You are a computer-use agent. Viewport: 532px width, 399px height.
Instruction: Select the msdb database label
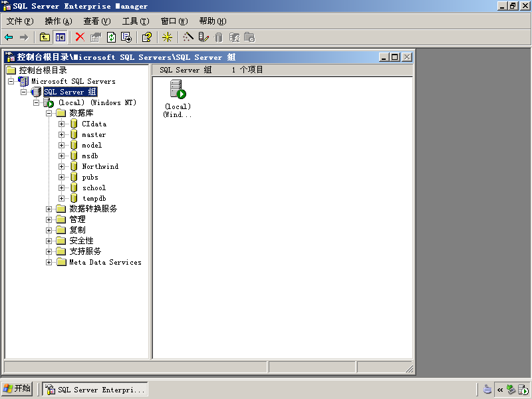(x=90, y=156)
